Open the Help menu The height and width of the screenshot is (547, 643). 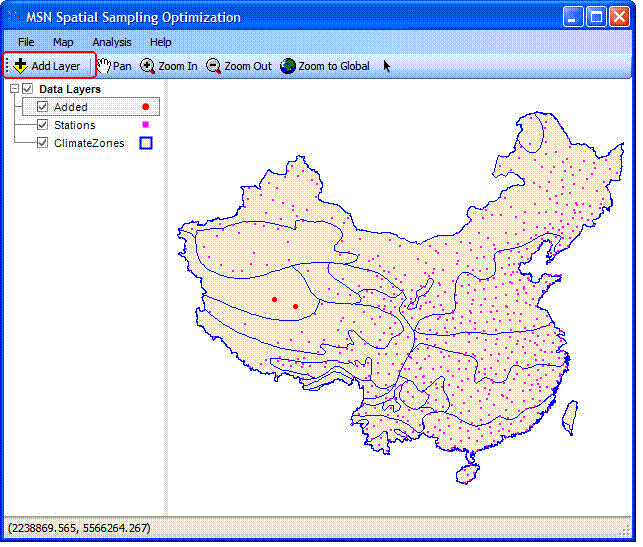(x=160, y=42)
